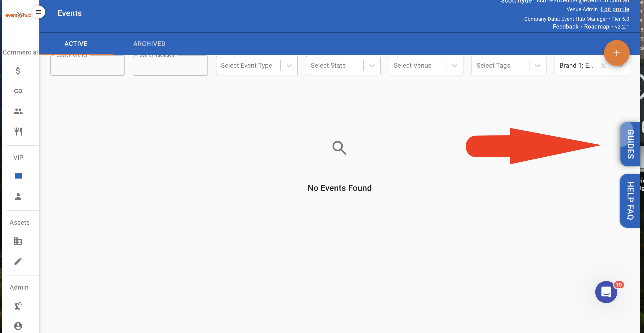
Task: Click the pencil edit icon in Assets
Action: [x=18, y=261]
